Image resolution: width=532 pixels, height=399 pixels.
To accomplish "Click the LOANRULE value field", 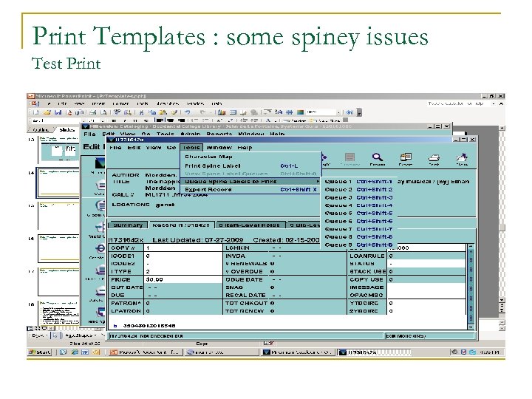I will (x=426, y=256).
